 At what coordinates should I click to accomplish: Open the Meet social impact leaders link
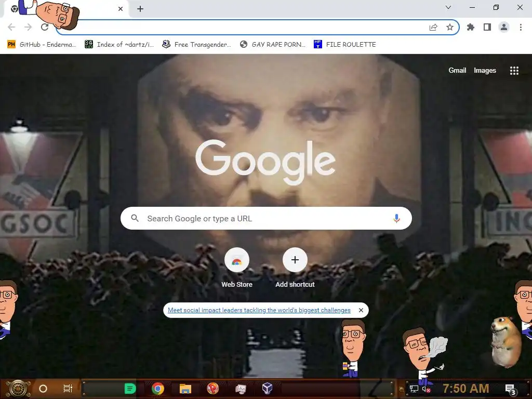click(259, 310)
